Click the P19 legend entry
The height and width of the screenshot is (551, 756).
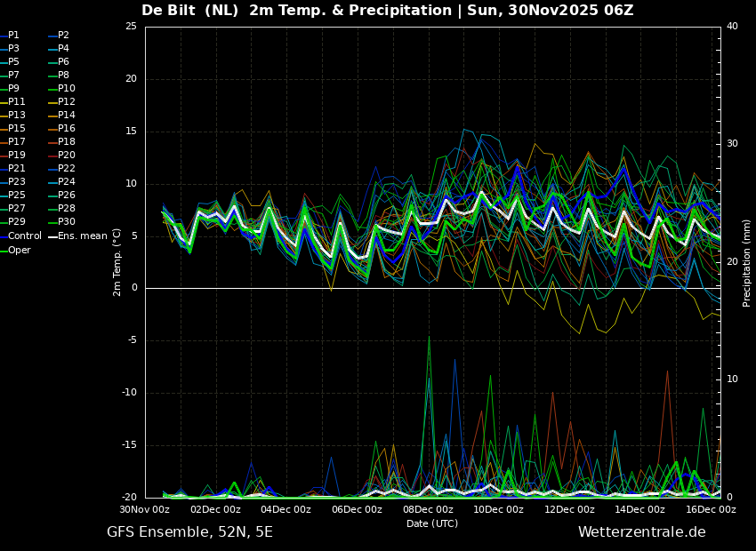(x=17, y=156)
